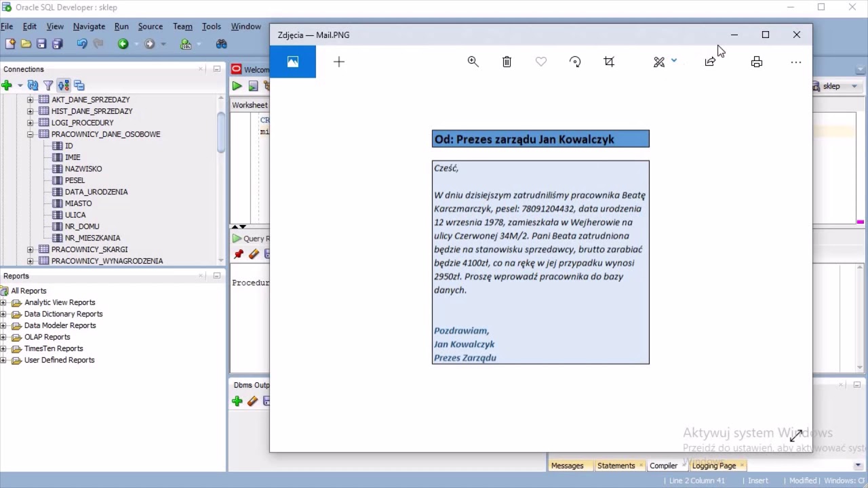This screenshot has width=868, height=488.
Task: Click the binoculars Find DB Object icon
Action: (x=222, y=44)
